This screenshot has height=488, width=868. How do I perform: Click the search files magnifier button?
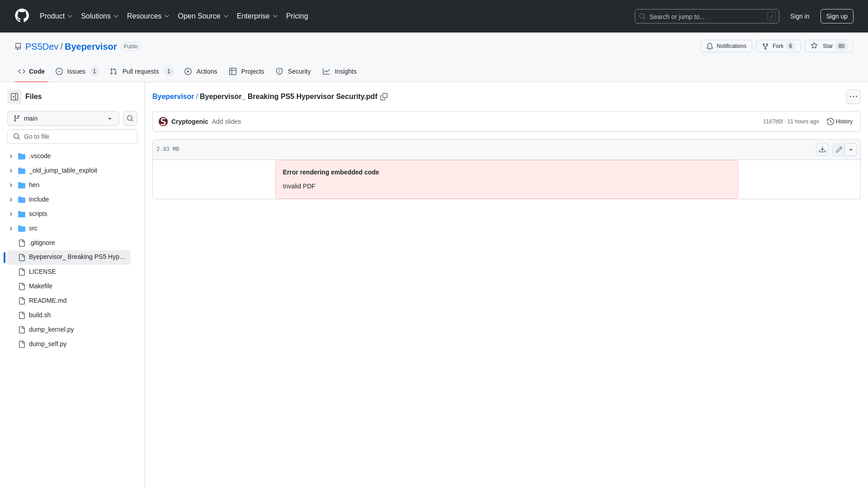(x=130, y=118)
